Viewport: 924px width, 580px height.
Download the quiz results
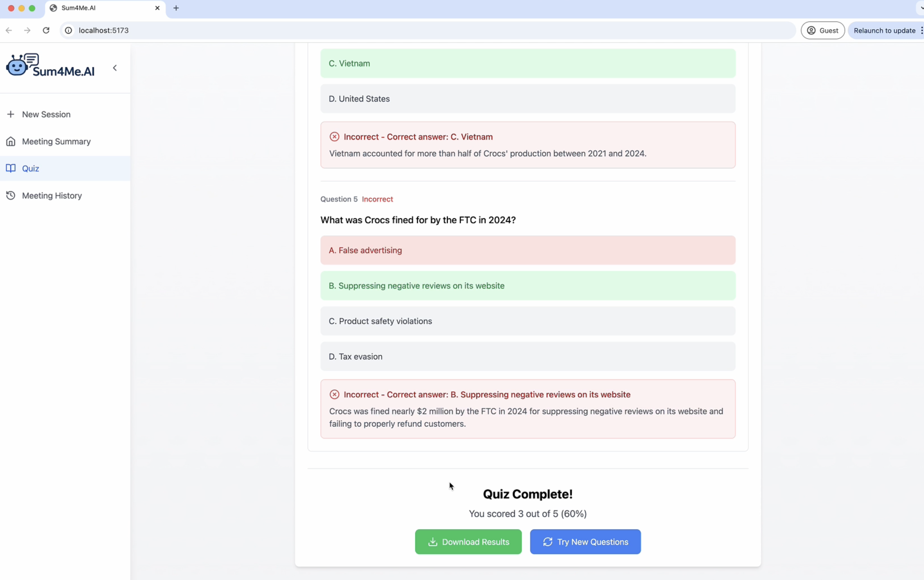468,542
